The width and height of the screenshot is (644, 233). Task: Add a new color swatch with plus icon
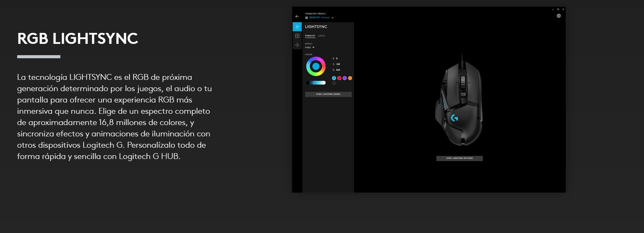(334, 83)
